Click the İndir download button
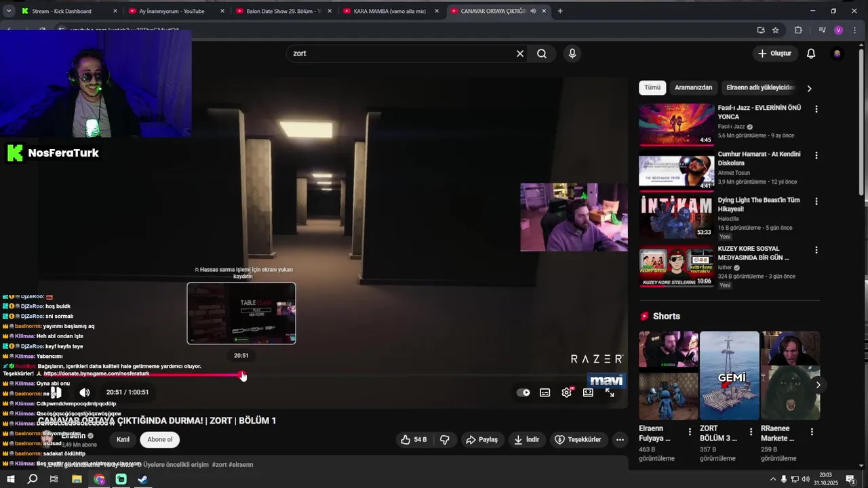Image resolution: width=868 pixels, height=488 pixels. point(526,439)
